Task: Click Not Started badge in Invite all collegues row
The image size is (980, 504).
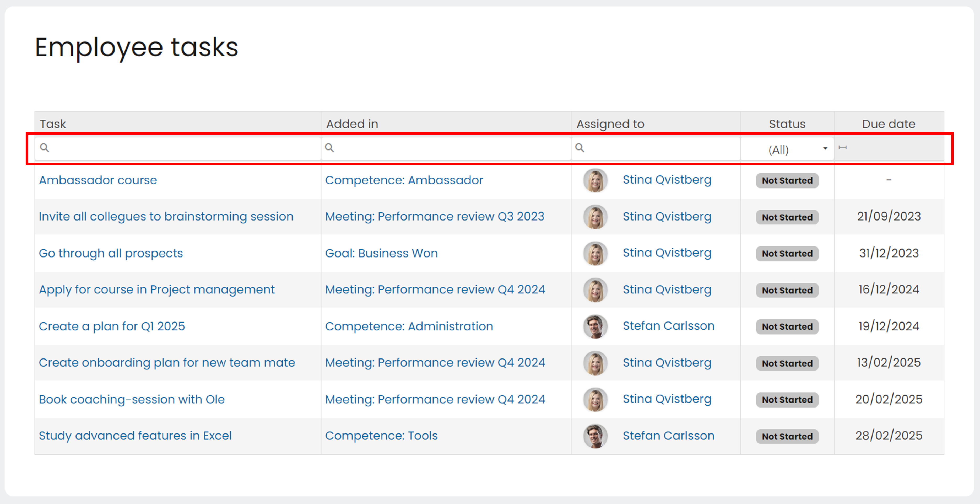Action: tap(787, 217)
